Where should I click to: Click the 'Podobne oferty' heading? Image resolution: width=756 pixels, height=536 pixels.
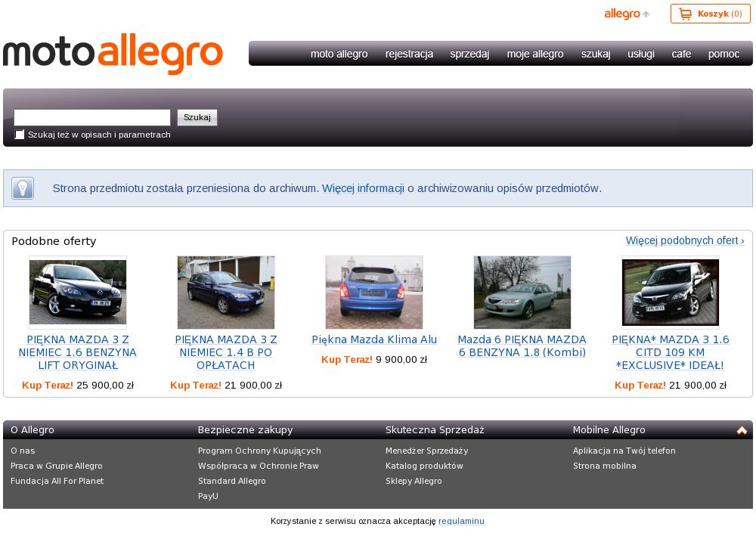click(x=54, y=241)
